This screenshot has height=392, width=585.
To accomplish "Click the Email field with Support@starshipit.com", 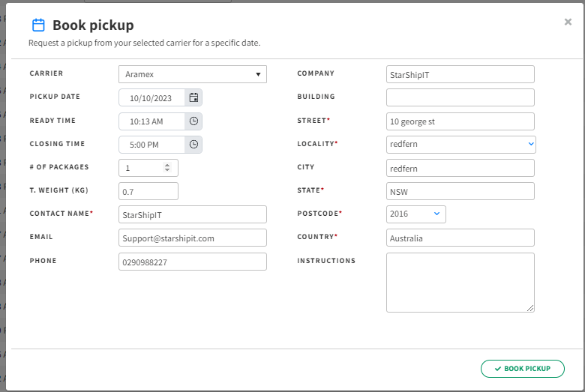I will click(x=193, y=238).
